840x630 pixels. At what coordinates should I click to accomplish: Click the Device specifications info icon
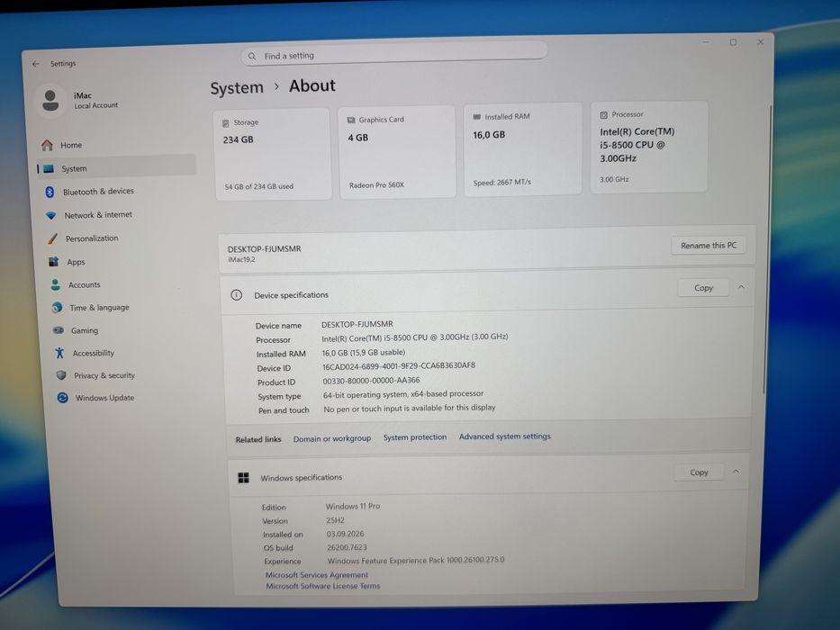(236, 295)
